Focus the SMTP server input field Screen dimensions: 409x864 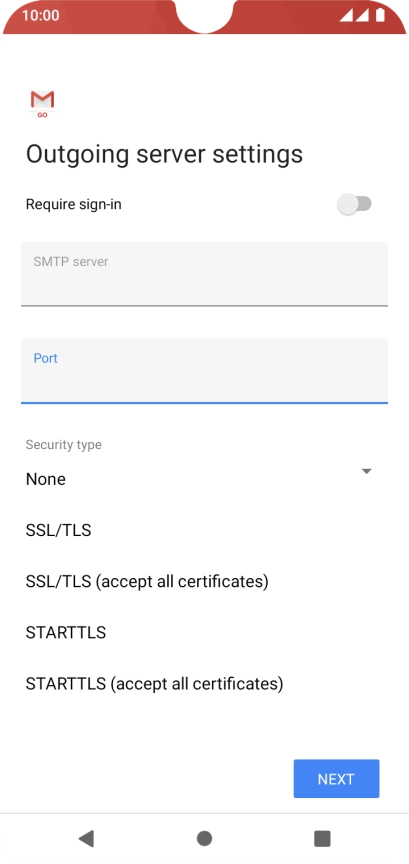(x=204, y=273)
